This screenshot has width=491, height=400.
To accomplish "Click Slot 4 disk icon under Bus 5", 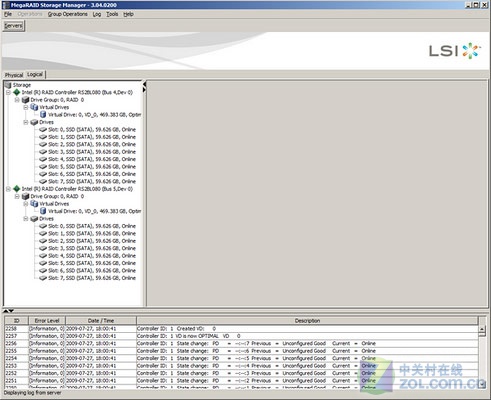I will tap(43, 256).
